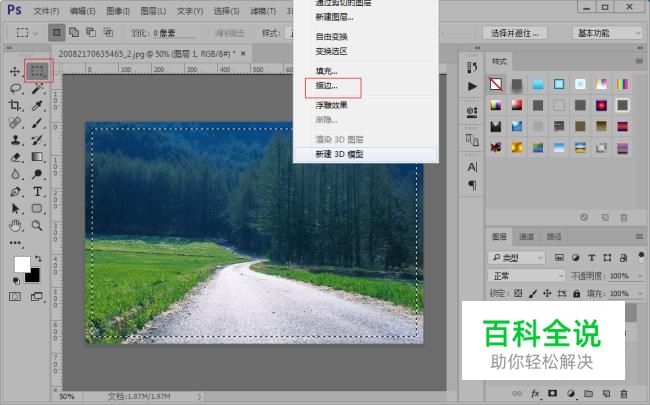Open the 基本功能 workspace dropdown
Screen dimensions: 650x405
[607, 33]
